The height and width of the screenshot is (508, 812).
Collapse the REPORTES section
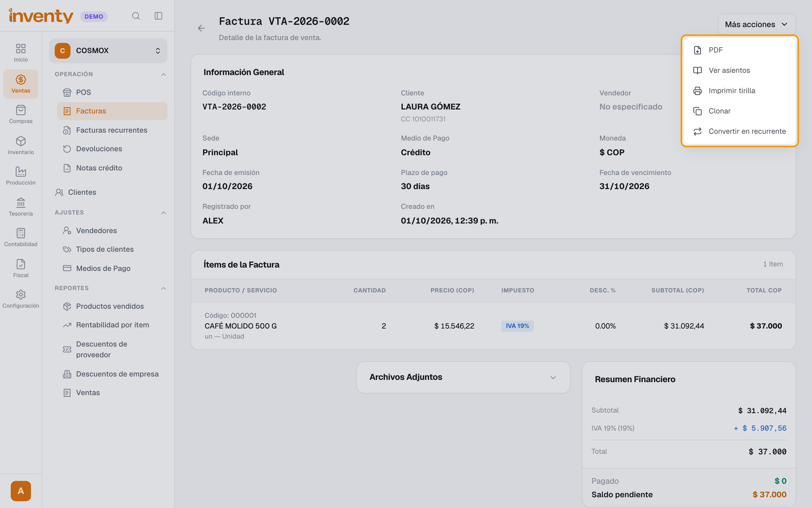click(x=164, y=288)
